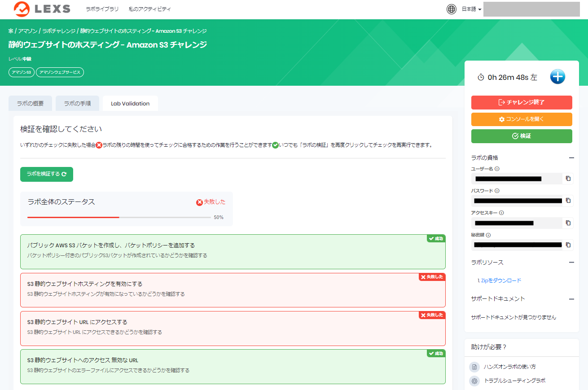Switch to the ラボの手順 tab
The width and height of the screenshot is (588, 390).
tap(77, 103)
